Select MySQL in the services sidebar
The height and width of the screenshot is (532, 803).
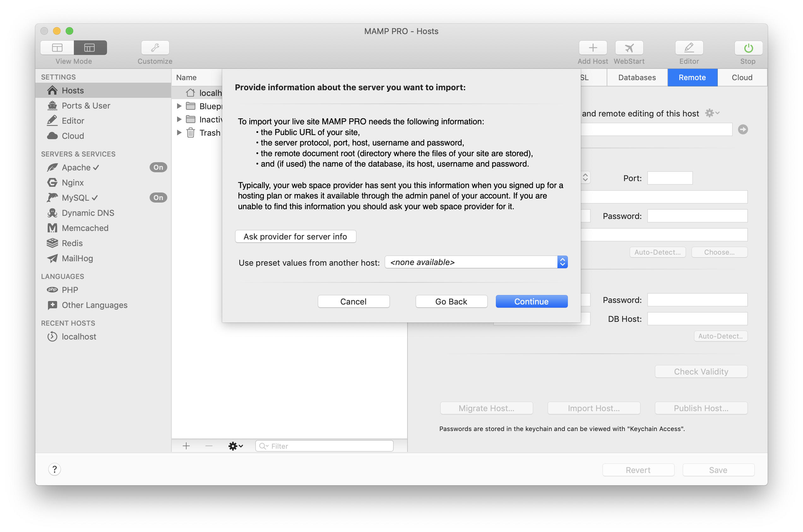[75, 198]
